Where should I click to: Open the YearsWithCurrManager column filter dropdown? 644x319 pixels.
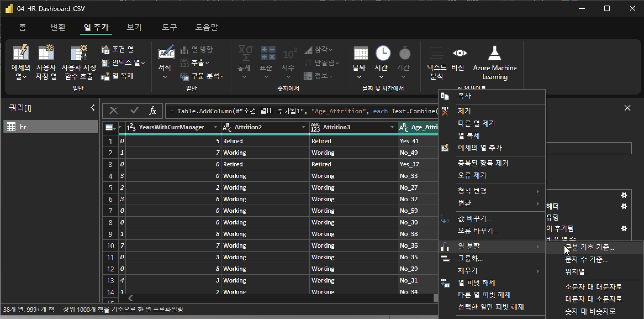(215, 127)
